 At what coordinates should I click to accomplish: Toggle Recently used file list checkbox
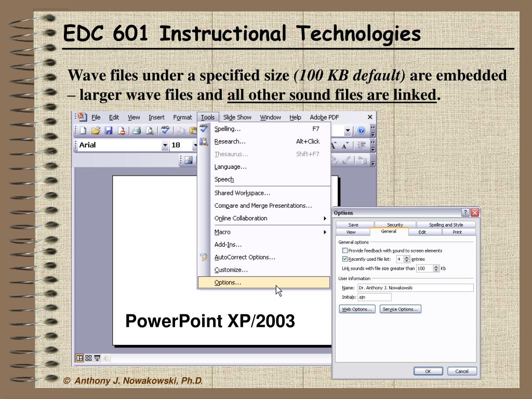click(x=345, y=259)
